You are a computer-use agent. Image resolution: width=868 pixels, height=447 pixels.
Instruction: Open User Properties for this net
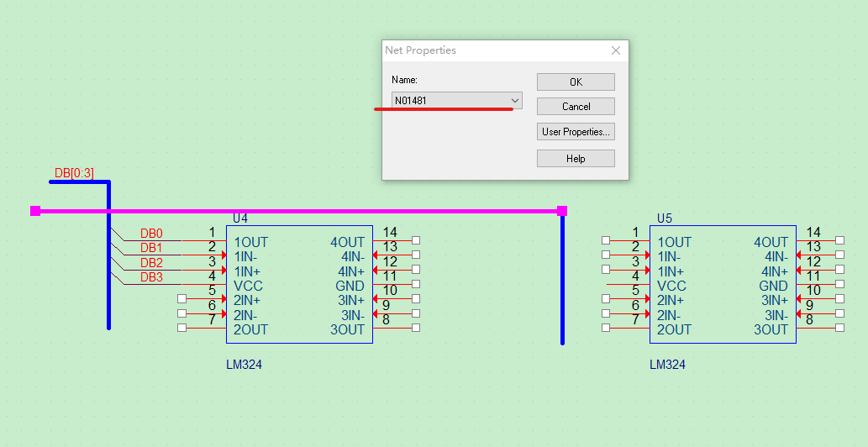(x=576, y=132)
